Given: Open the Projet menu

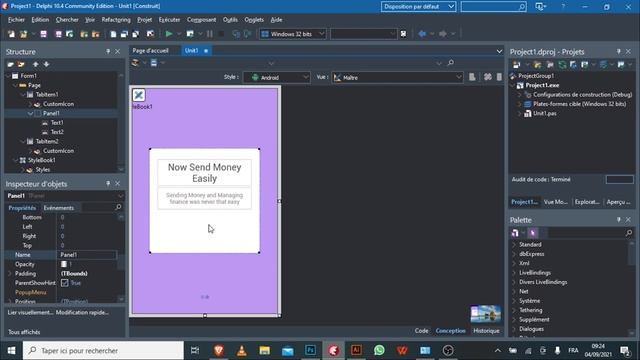Looking at the screenshot, I should click(x=144, y=20).
